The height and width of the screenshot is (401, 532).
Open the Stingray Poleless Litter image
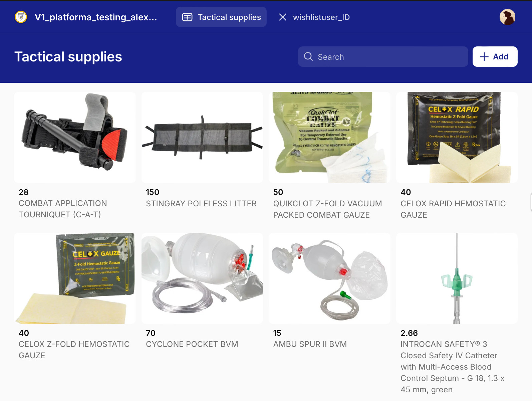[x=202, y=137]
